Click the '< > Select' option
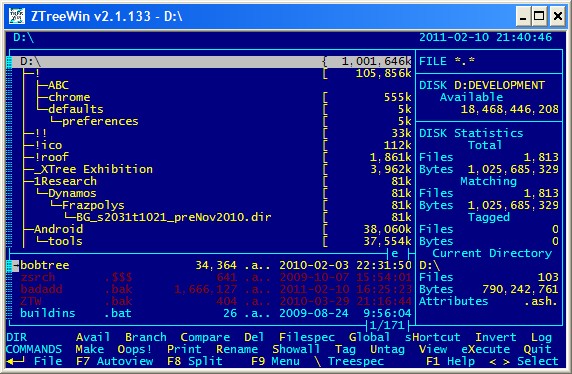This screenshot has width=572, height=374. tap(523, 361)
